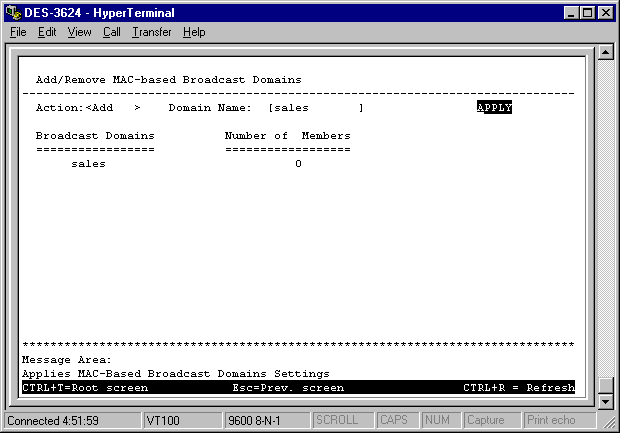
Task: Open the View menu
Action: pyautogui.click(x=79, y=32)
